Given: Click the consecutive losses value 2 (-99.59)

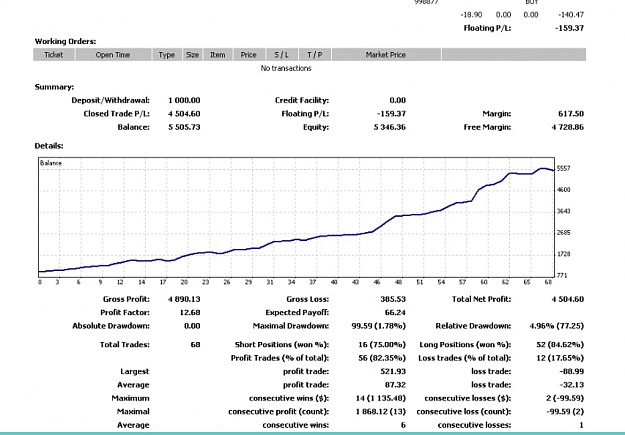Looking at the screenshot, I should coord(565,398).
